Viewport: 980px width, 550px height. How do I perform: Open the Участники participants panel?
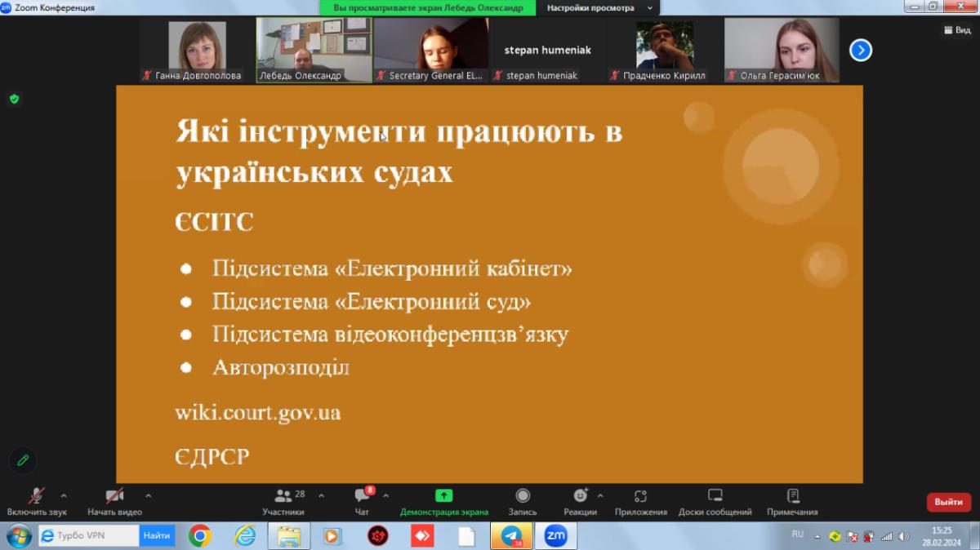tap(283, 501)
